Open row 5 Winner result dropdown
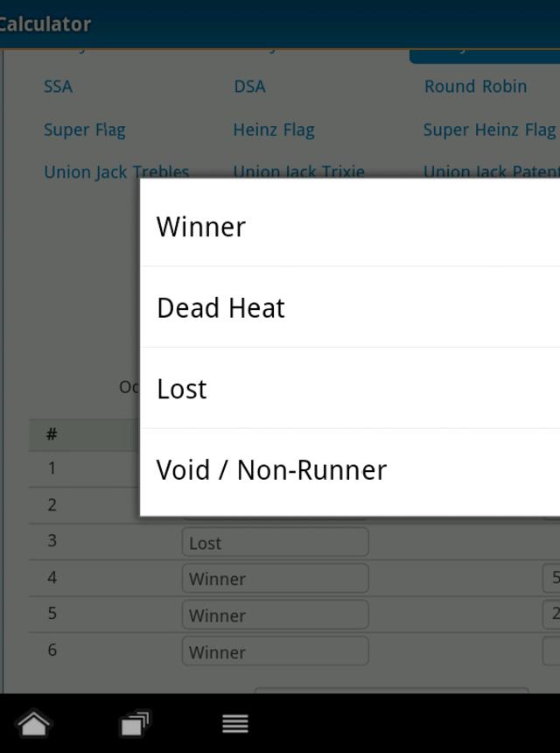 point(275,615)
